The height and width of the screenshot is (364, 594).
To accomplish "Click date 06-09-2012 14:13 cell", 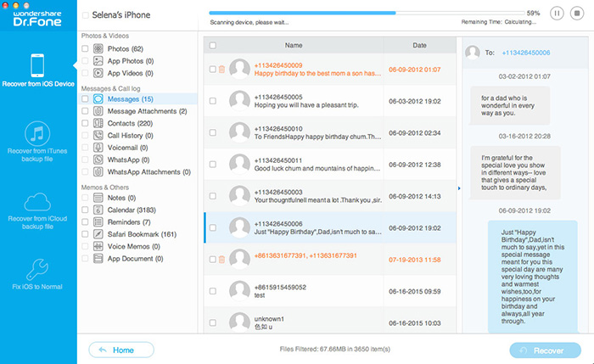I will pyautogui.click(x=415, y=196).
